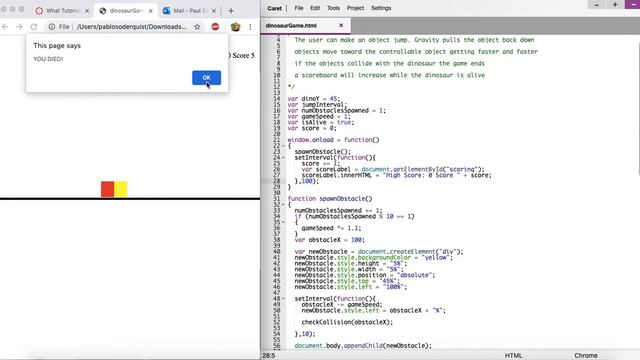This screenshot has height=360, width=640.
Task: Click the red dinosaur square
Action: coord(107,189)
